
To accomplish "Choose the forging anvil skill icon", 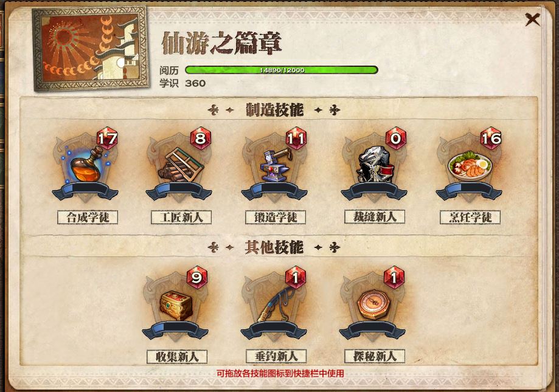I will [274, 165].
